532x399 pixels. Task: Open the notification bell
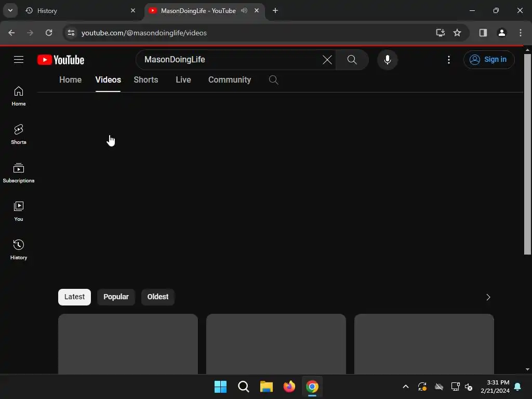click(x=518, y=387)
